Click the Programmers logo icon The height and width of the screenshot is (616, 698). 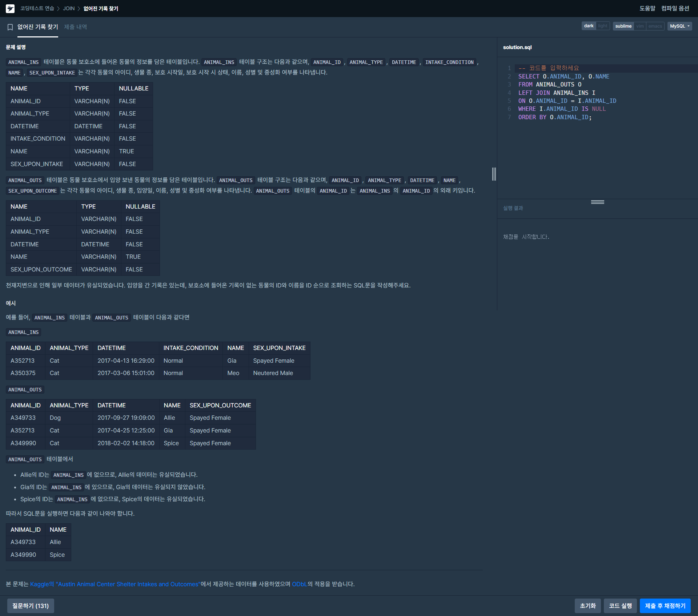coord(10,8)
